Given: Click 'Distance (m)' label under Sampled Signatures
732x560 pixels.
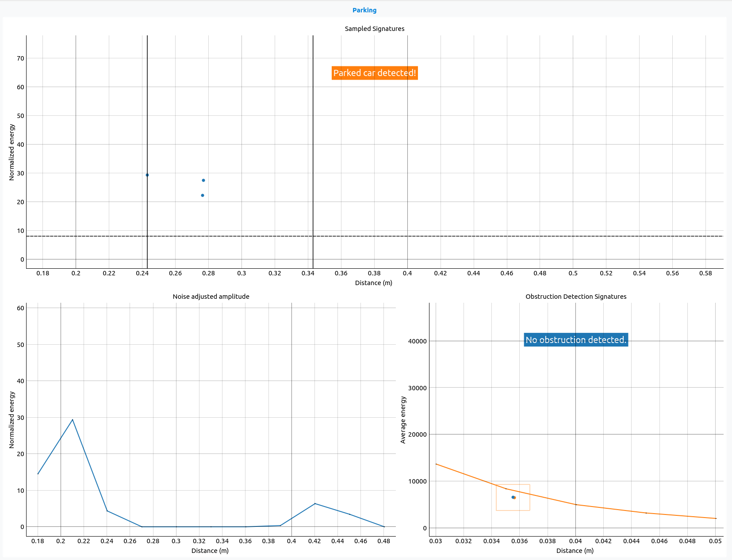Looking at the screenshot, I should 374,283.
